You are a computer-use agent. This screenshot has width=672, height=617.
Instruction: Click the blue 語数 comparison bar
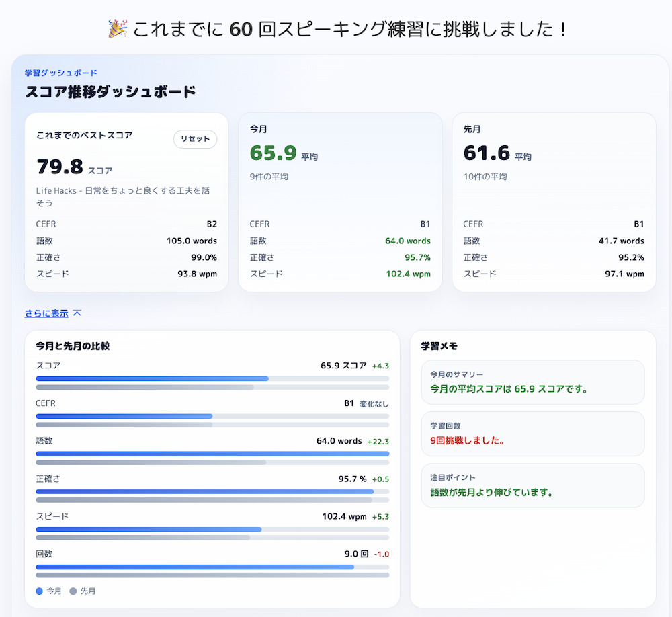[212, 454]
